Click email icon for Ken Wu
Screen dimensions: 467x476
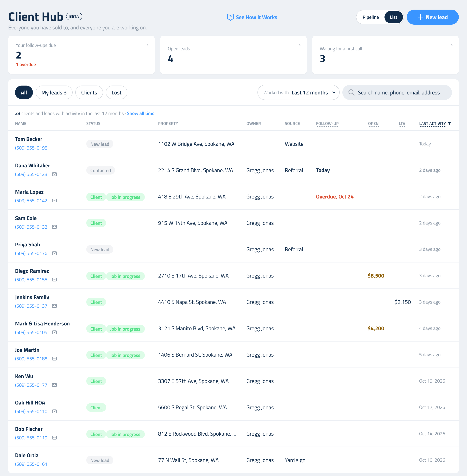tap(54, 385)
